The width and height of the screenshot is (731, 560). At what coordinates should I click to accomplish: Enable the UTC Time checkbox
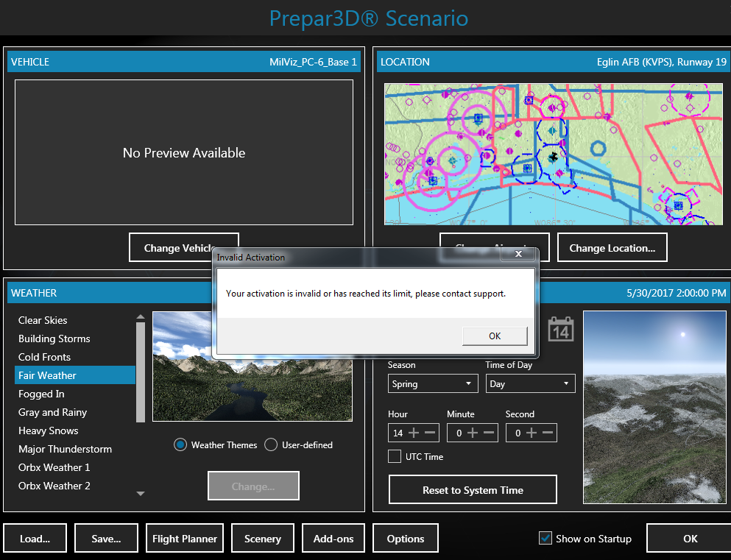[395, 456]
